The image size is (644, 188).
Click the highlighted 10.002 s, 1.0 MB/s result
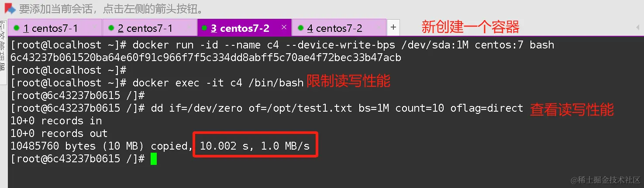point(255,146)
